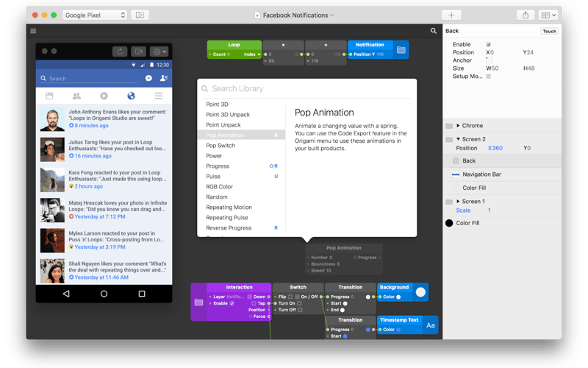Collapse the Screen 2 layer group

[x=458, y=139]
